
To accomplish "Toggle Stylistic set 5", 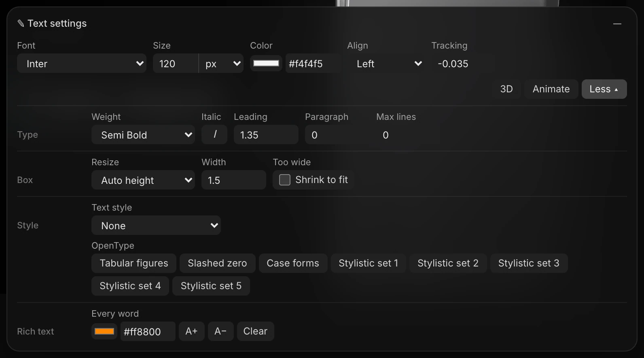I will 211,286.
